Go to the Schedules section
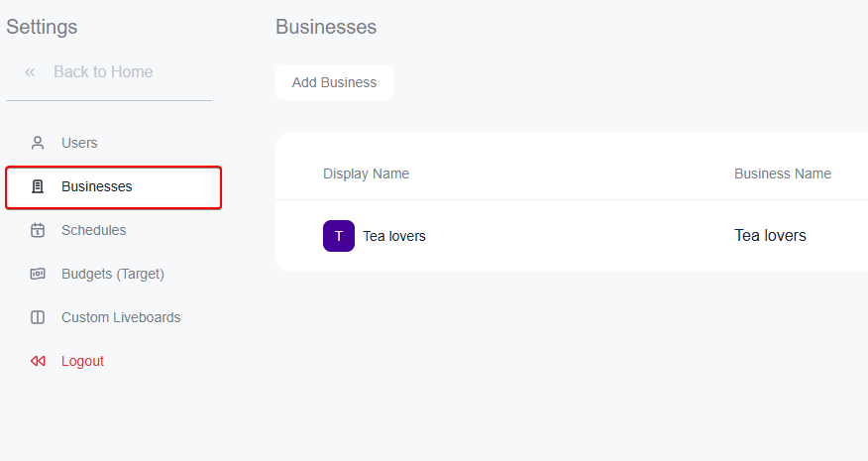Viewport: 868px width, 461px height. point(93,230)
